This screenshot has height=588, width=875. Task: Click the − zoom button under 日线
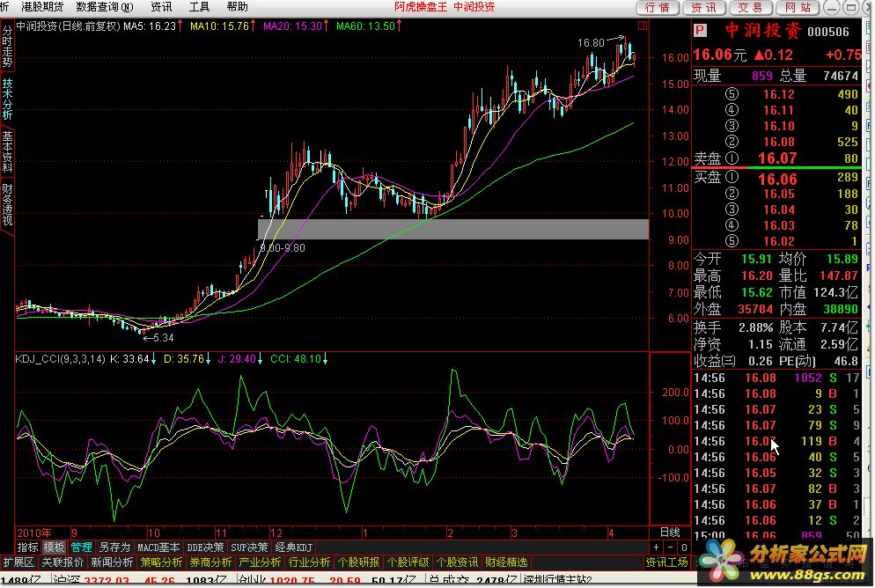coord(670,548)
